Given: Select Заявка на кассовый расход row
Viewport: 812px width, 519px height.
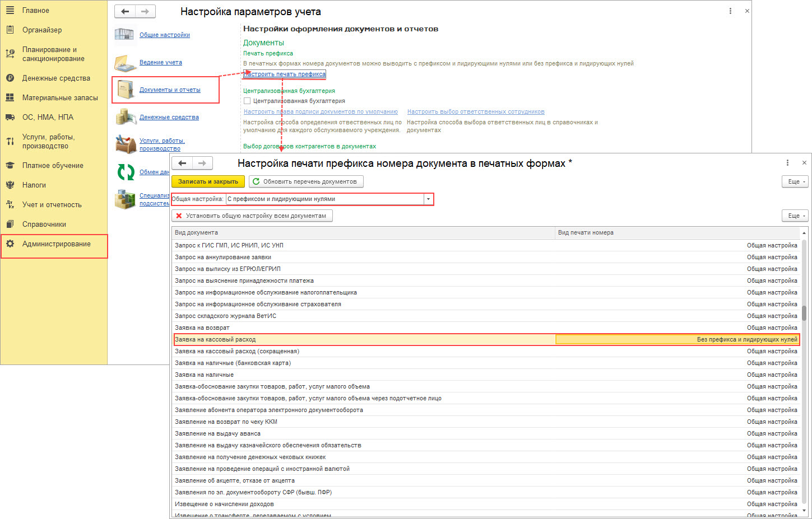Looking at the screenshot, I should (x=486, y=339).
